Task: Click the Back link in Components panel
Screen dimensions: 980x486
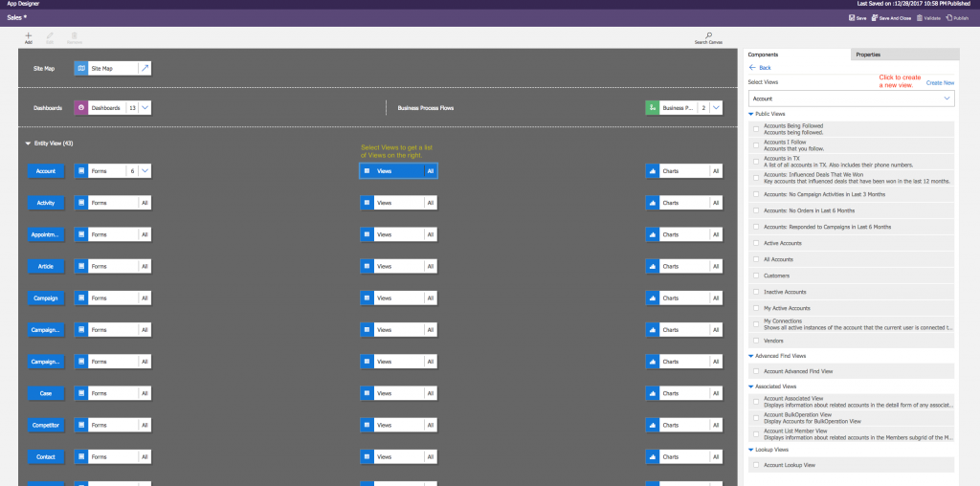Action: click(x=760, y=68)
